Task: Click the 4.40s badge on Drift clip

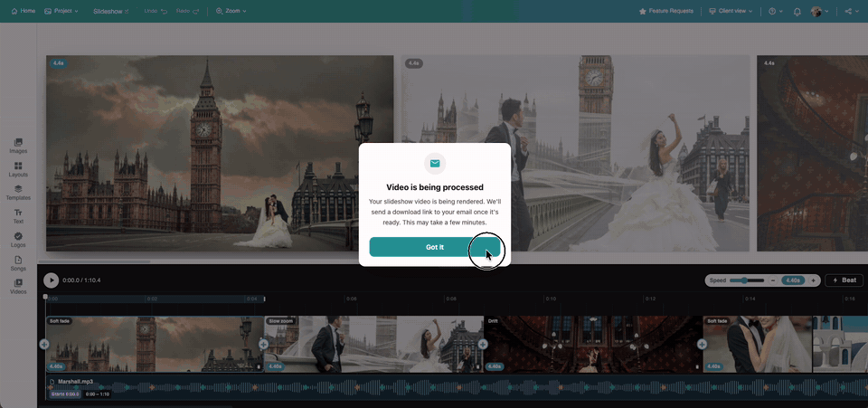Action: 495,366
